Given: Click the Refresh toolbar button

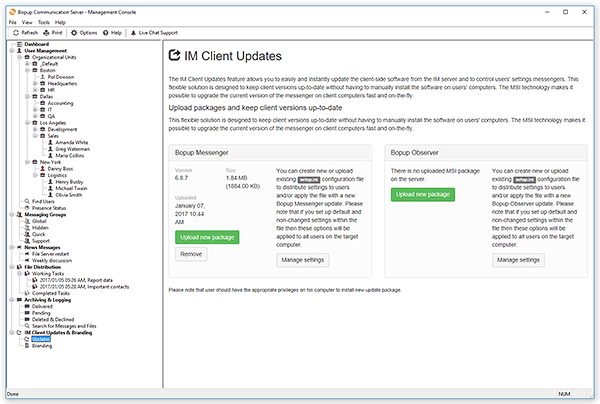Looking at the screenshot, I should (x=26, y=33).
